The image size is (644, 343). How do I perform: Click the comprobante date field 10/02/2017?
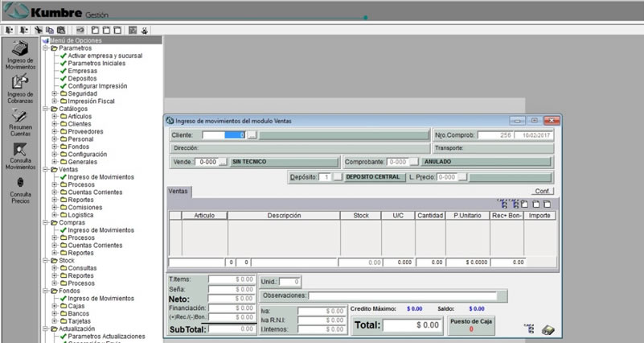533,135
